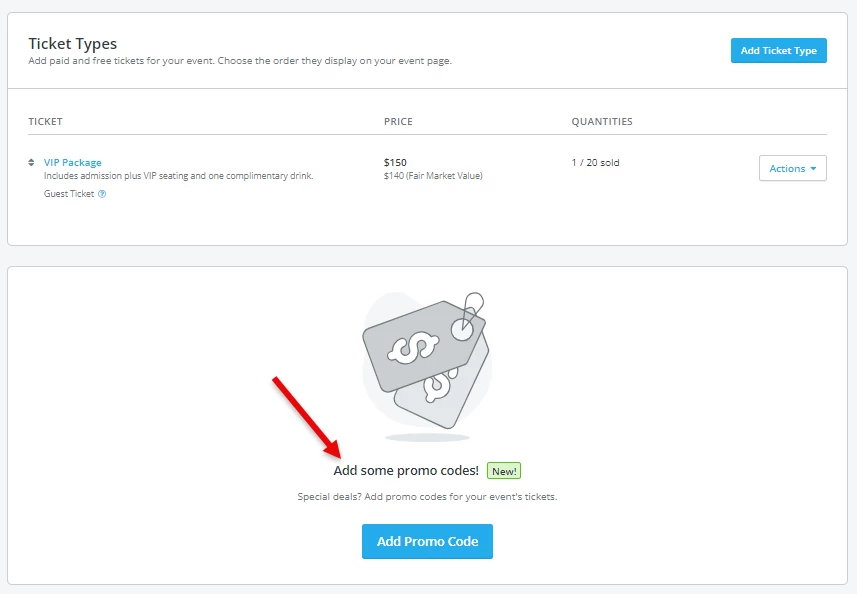Screen dimensions: 857x594
Task: Select the PRICE column header
Action: point(398,121)
